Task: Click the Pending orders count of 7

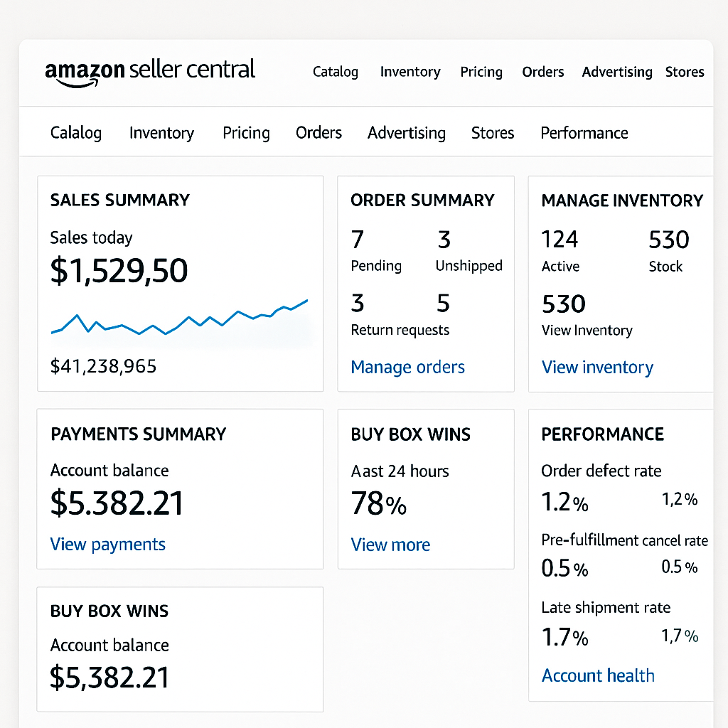Action: click(358, 240)
